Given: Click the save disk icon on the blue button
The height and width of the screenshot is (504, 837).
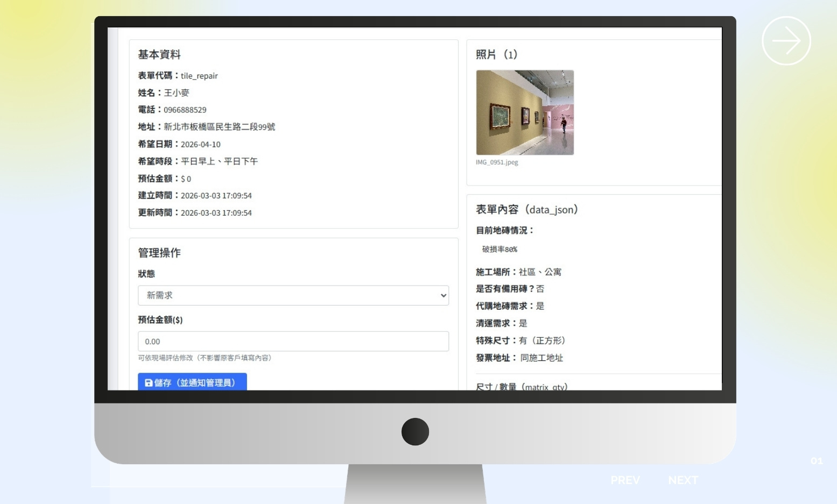Looking at the screenshot, I should pyautogui.click(x=149, y=383).
